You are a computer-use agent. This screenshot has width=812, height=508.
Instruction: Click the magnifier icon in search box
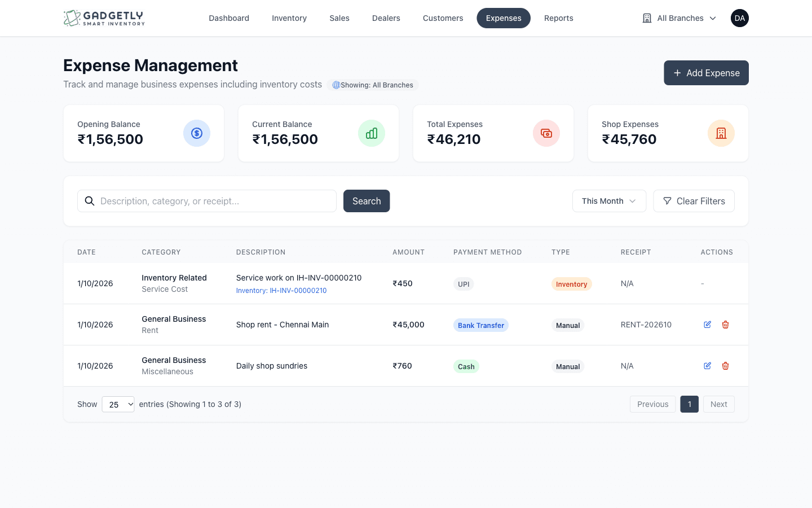coord(90,201)
